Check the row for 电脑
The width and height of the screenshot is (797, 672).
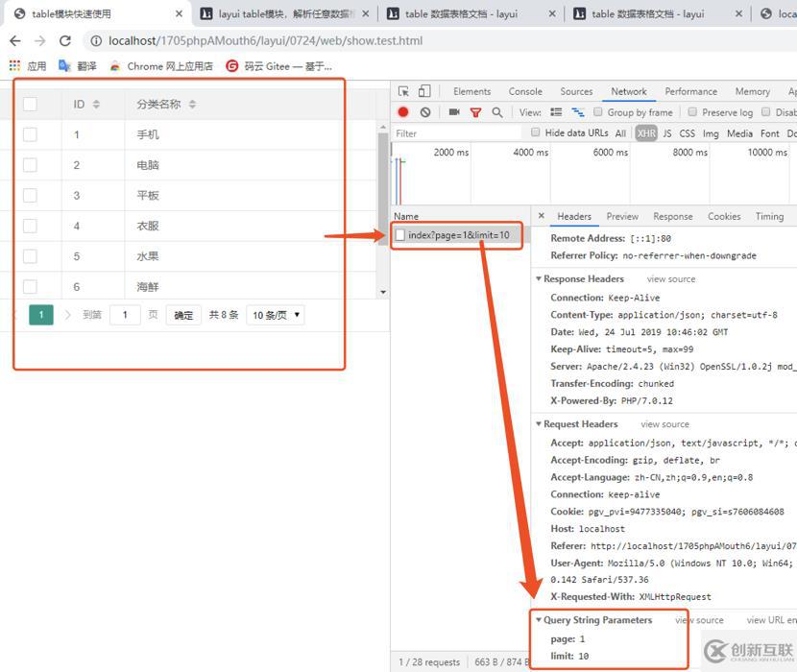pyautogui.click(x=30, y=165)
